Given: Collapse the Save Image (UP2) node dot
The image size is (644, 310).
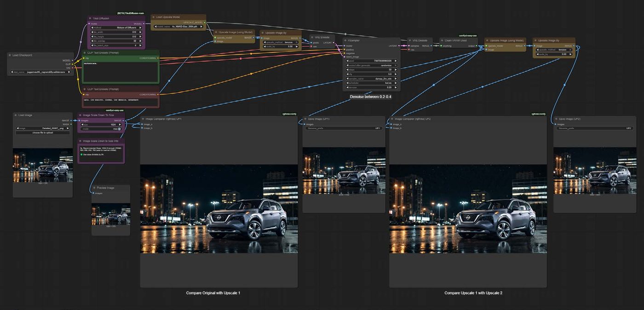Looking at the screenshot, I should pyautogui.click(x=557, y=119).
